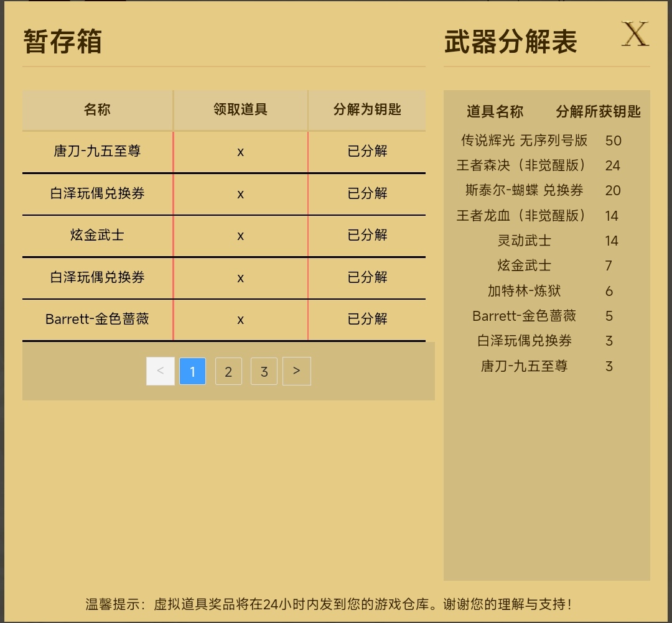Click the 武器分解表 heading

(511, 42)
